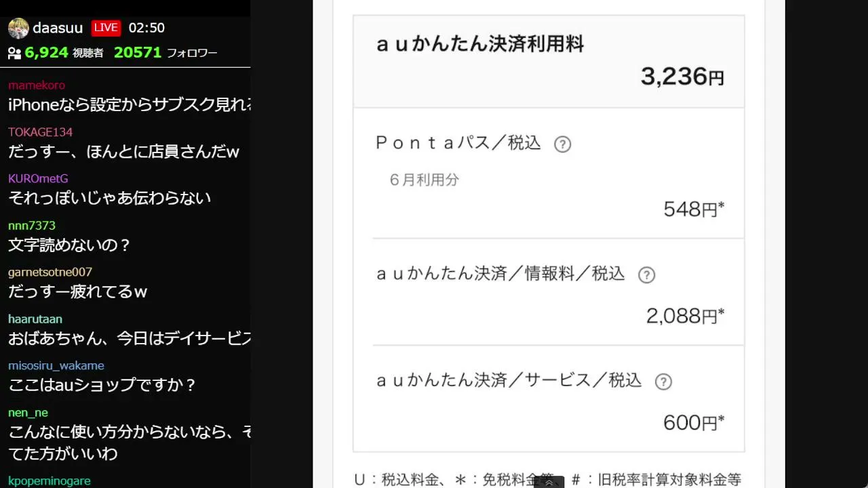Open profile of nnn7373
The image size is (868, 488).
pyautogui.click(x=32, y=226)
